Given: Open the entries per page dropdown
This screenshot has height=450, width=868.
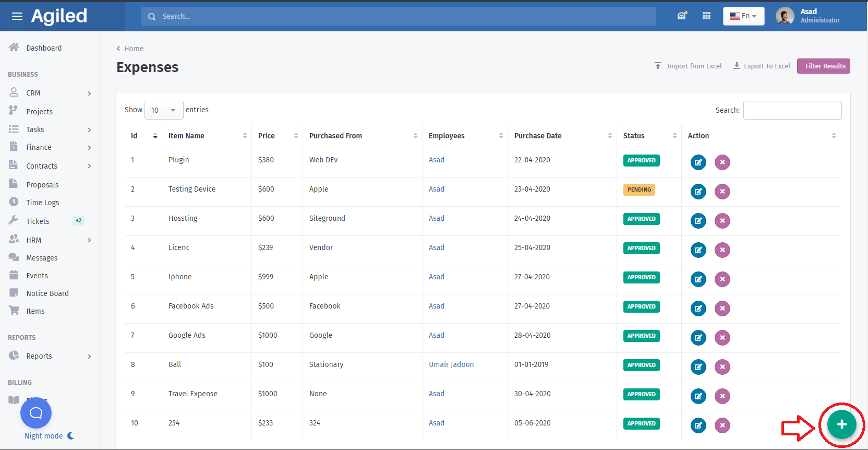Looking at the screenshot, I should (163, 110).
